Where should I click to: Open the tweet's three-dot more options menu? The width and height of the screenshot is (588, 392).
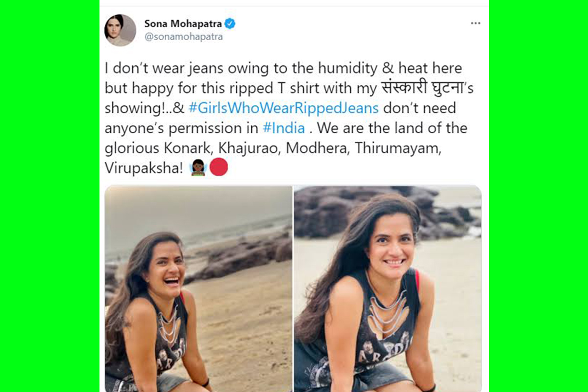pos(475,24)
